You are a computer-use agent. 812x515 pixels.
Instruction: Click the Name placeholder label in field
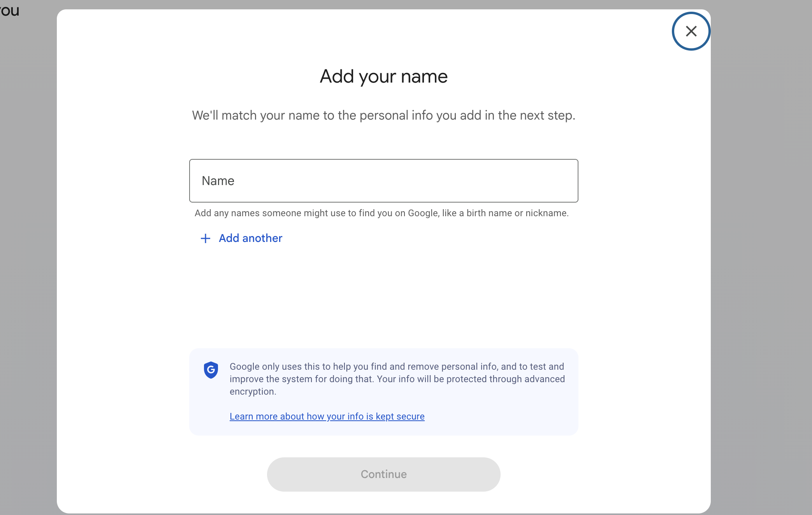(218, 181)
